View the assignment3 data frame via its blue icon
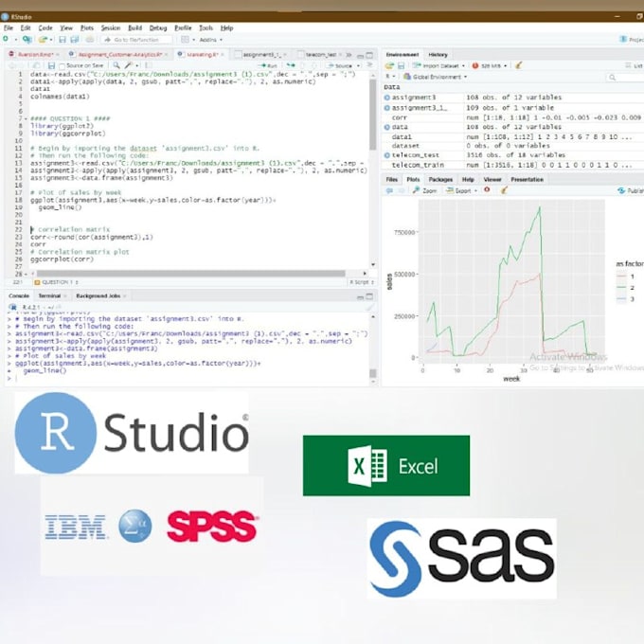The height and width of the screenshot is (644, 644). pyautogui.click(x=387, y=98)
